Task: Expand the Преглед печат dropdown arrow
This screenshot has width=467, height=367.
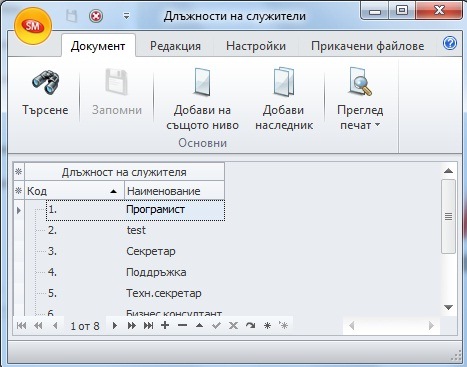Action: [377, 125]
